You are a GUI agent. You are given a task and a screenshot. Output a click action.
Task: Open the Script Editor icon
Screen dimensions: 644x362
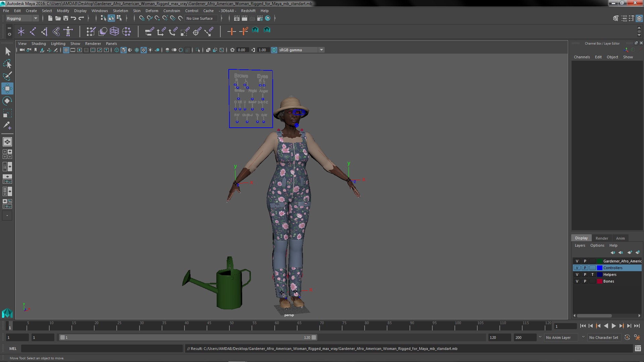tap(638, 349)
